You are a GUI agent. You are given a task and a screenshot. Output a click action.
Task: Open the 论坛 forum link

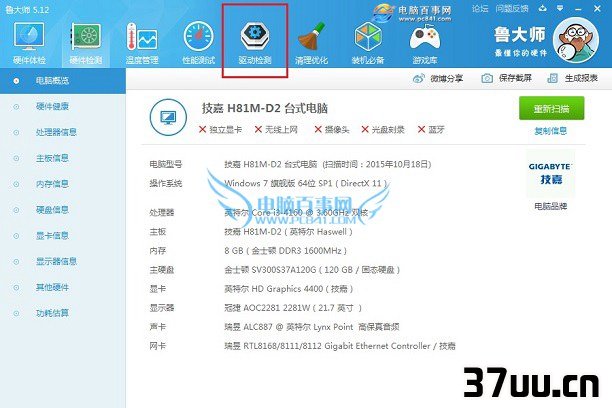(480, 8)
